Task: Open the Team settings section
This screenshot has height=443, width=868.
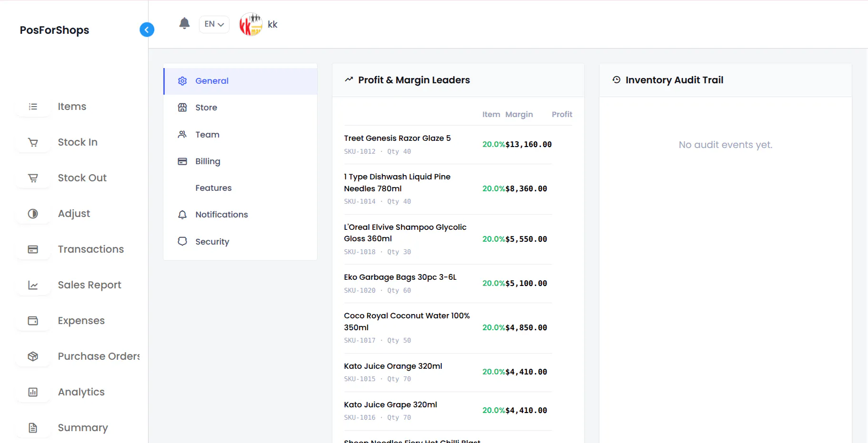Action: [x=240, y=135]
